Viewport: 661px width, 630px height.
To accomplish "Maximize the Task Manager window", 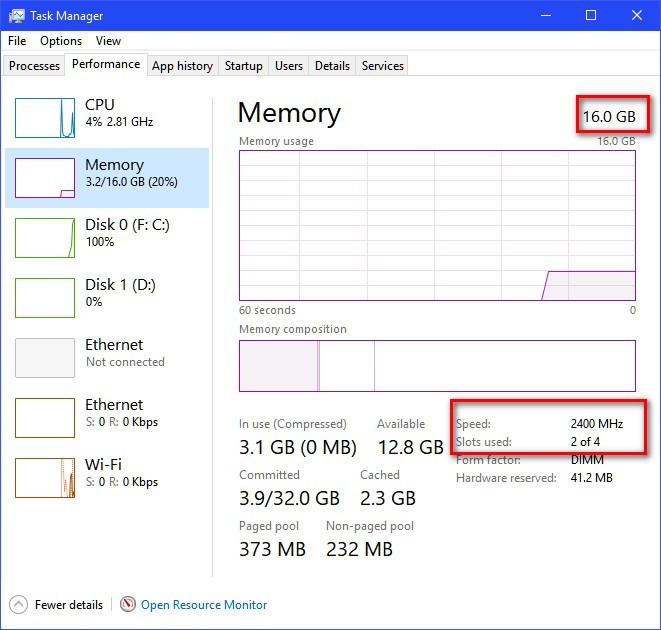I will coord(591,16).
